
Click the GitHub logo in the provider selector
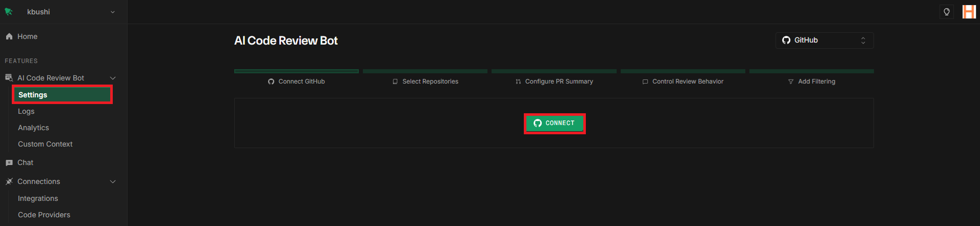[x=786, y=40]
